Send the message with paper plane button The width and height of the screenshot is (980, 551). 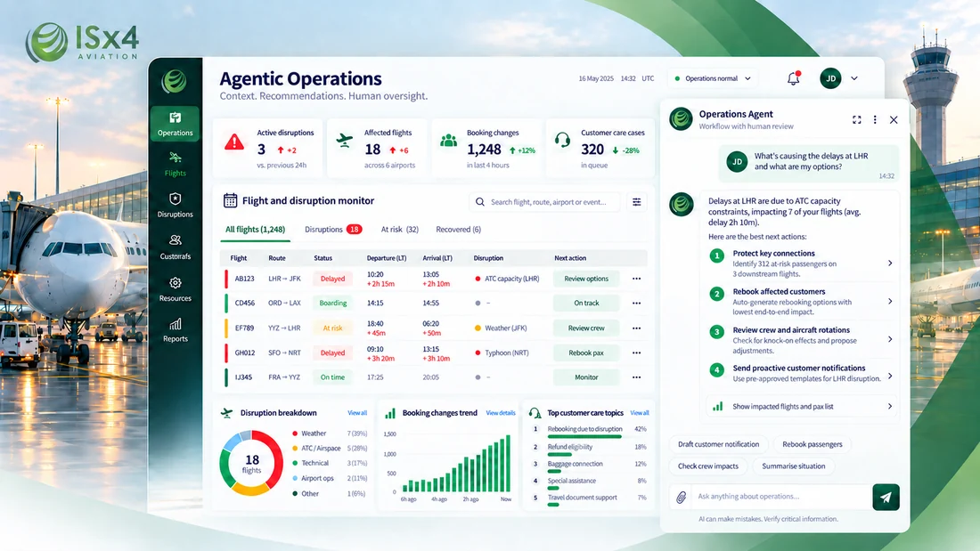coord(886,498)
